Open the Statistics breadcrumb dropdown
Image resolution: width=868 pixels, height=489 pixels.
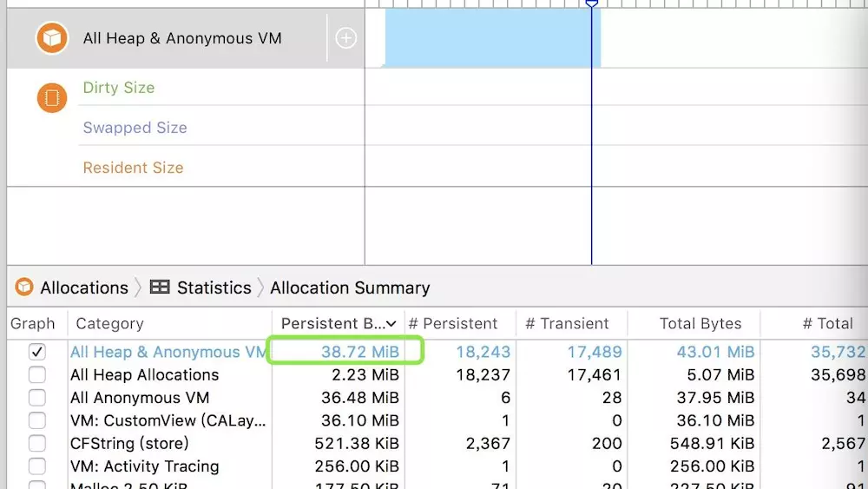[214, 287]
